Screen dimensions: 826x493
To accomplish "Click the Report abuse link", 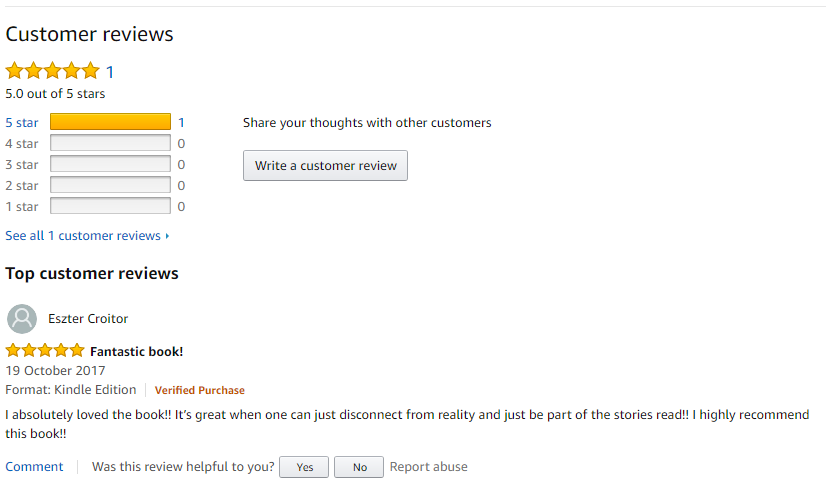I will click(x=428, y=467).
